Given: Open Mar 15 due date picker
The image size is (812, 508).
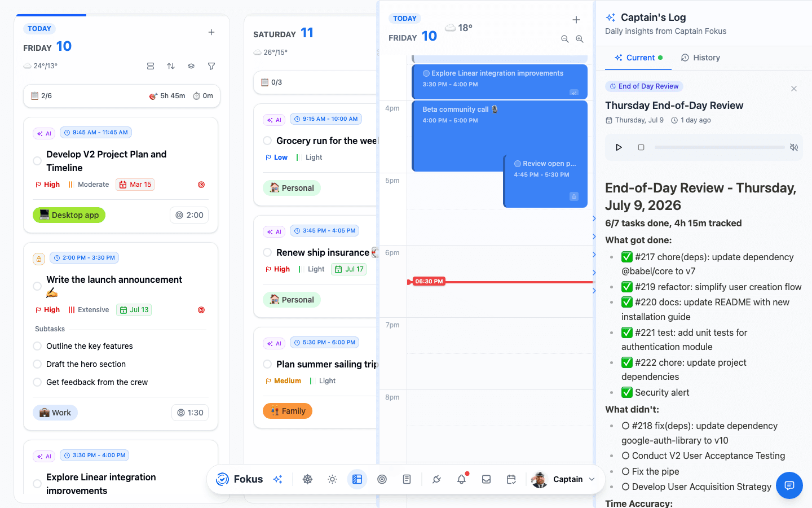Looking at the screenshot, I should (x=135, y=185).
